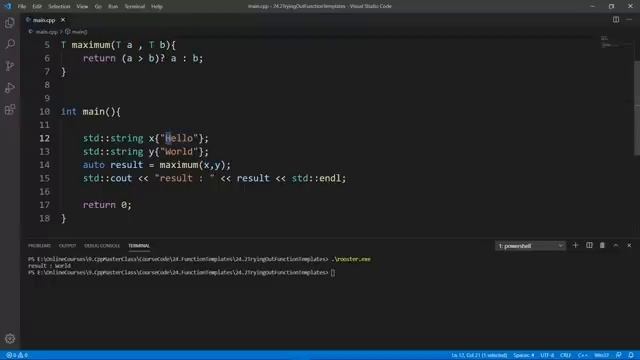Maximize the panel with chevron up
Screen dimensions: 640x360
coord(616,245)
